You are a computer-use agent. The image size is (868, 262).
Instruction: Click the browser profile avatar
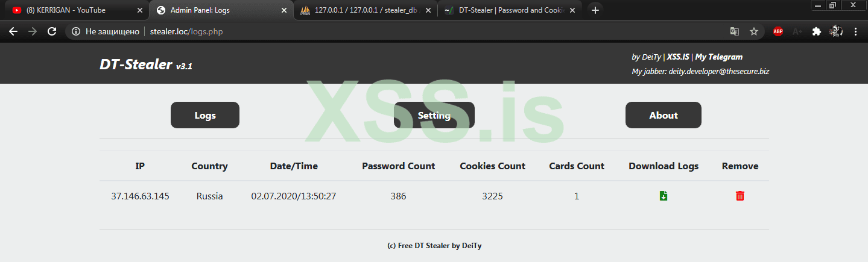click(836, 32)
